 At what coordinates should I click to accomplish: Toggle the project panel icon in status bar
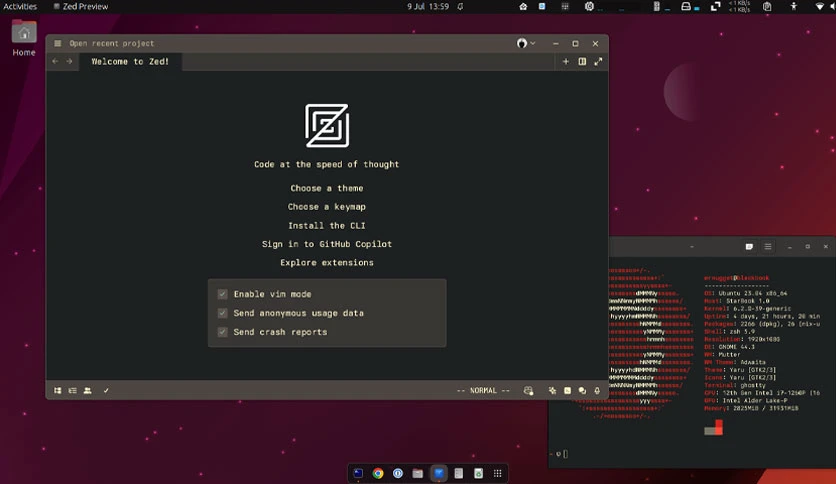tap(58, 391)
